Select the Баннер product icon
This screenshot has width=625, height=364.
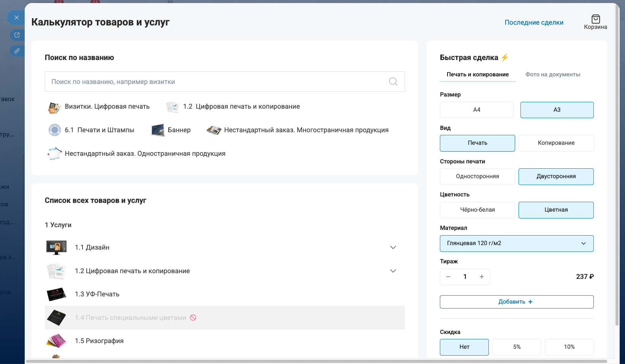coord(157,130)
